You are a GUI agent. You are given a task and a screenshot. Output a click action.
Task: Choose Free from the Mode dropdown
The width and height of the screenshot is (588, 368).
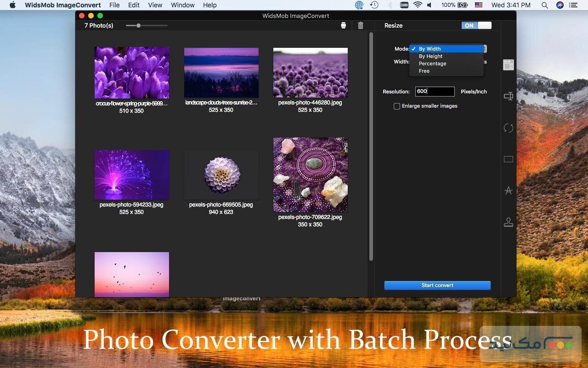[424, 71]
